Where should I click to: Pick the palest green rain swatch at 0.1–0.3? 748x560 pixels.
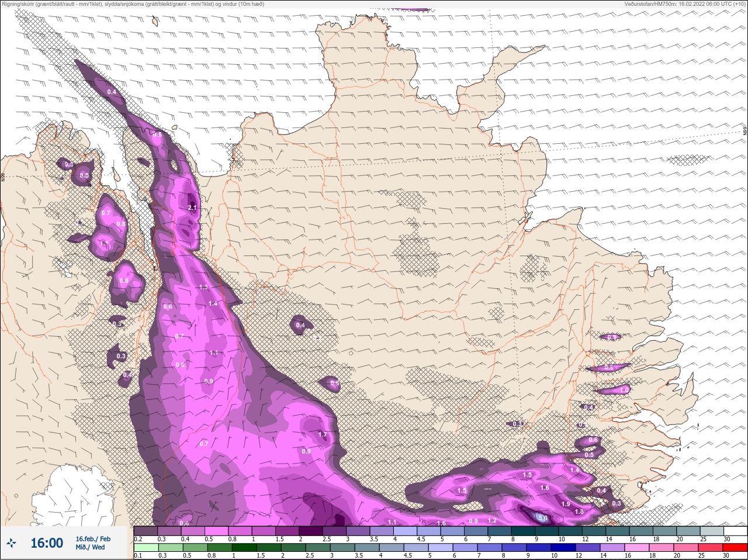tap(146, 548)
